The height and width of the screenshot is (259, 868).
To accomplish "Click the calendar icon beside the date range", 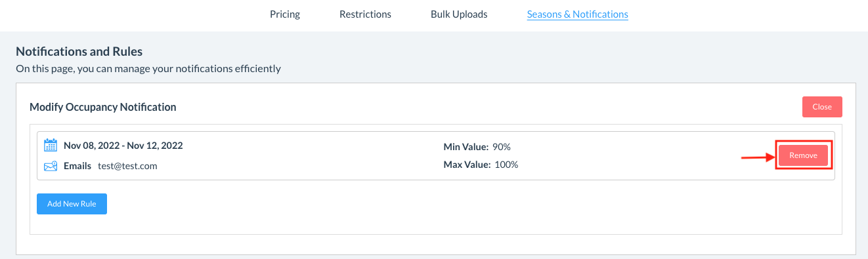I will pos(51,146).
